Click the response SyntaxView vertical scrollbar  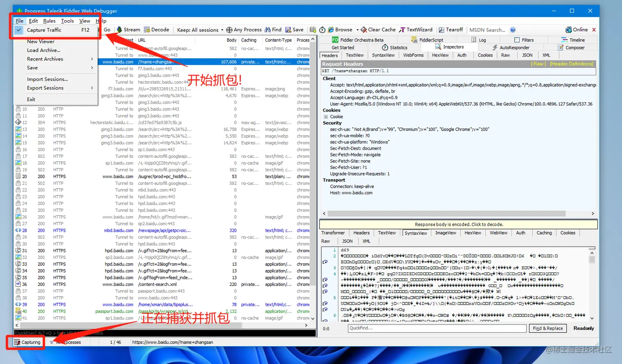(592, 260)
